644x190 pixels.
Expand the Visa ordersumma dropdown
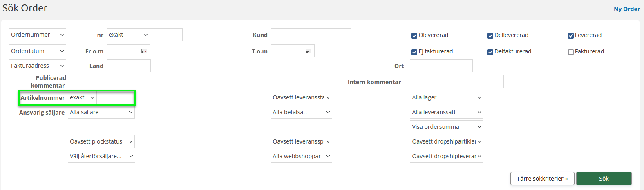(446, 127)
